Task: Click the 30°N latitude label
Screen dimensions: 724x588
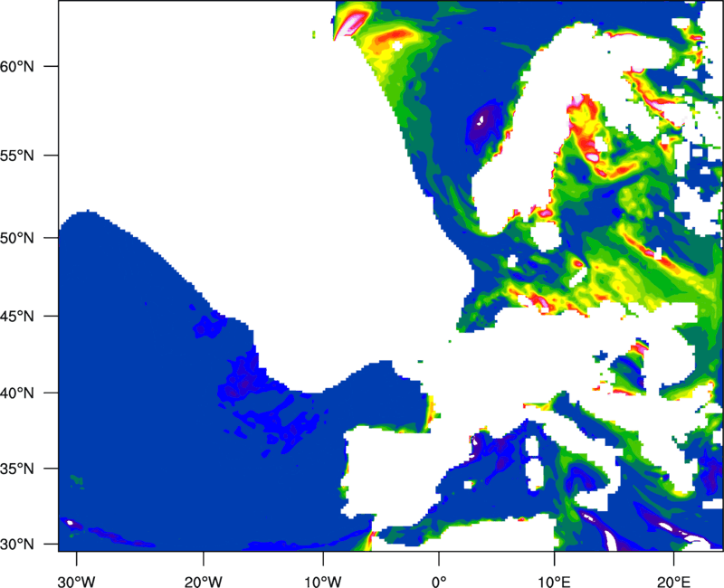Action: coord(17,545)
